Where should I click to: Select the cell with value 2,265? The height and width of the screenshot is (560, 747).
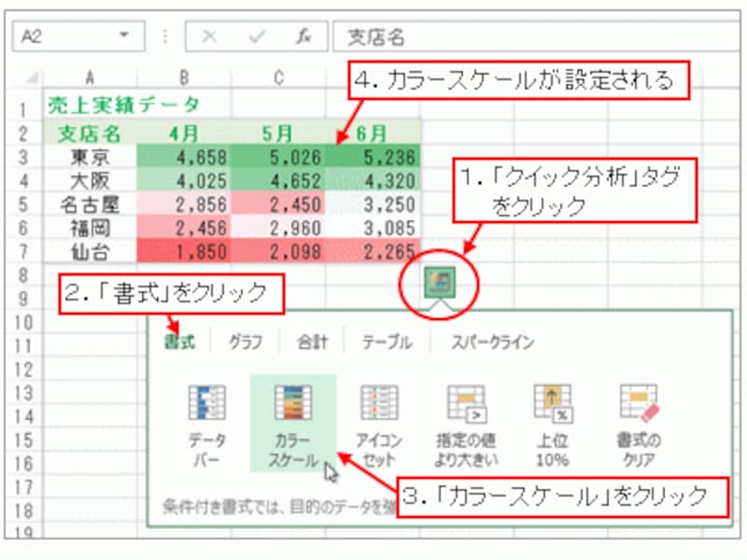(373, 251)
